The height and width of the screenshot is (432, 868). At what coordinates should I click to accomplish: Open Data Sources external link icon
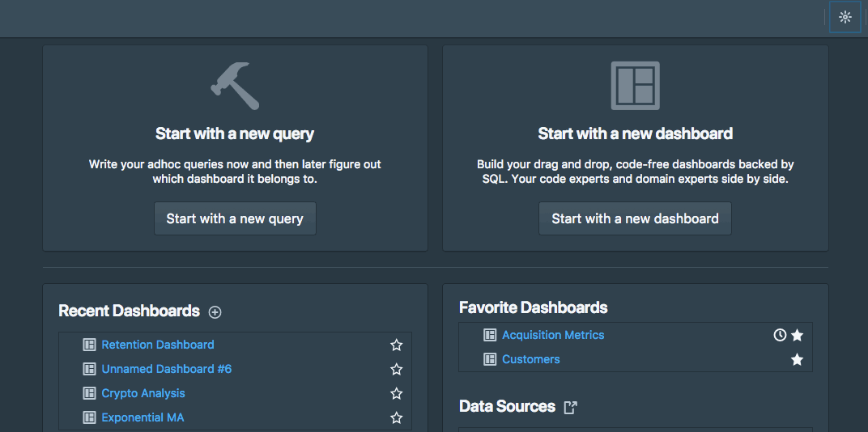[570, 408]
